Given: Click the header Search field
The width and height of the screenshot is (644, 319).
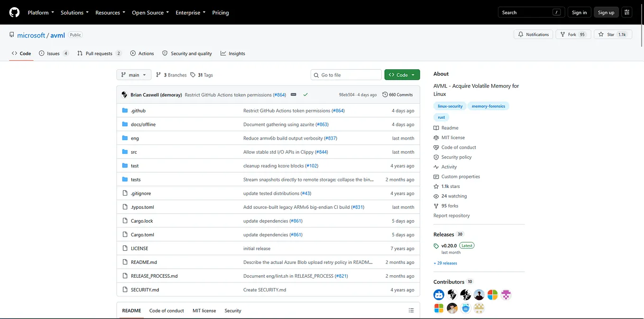Looking at the screenshot, I should pyautogui.click(x=531, y=12).
